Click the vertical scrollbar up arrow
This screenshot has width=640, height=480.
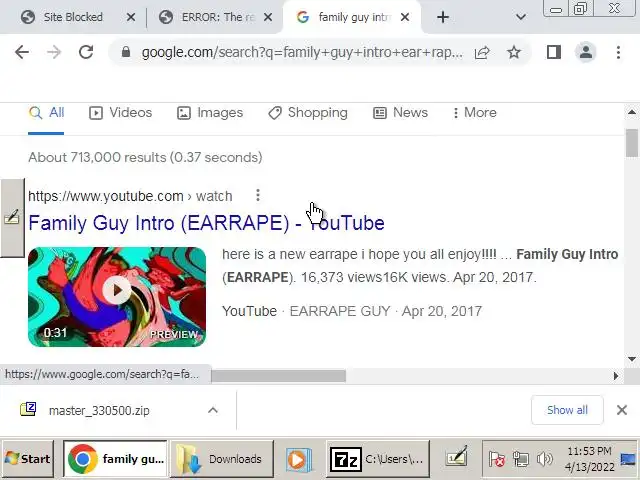click(x=632, y=112)
